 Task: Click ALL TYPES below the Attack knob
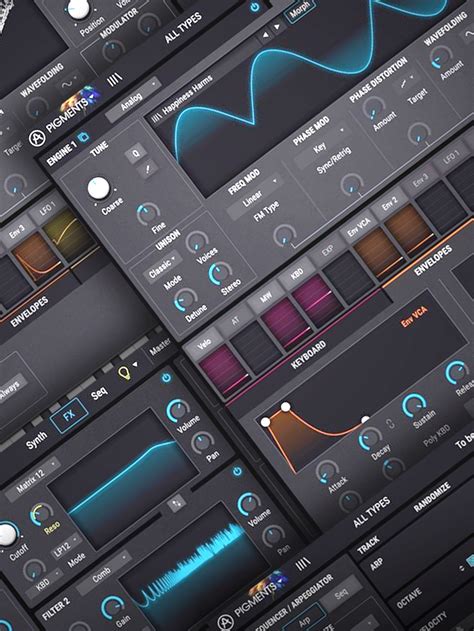(x=371, y=511)
